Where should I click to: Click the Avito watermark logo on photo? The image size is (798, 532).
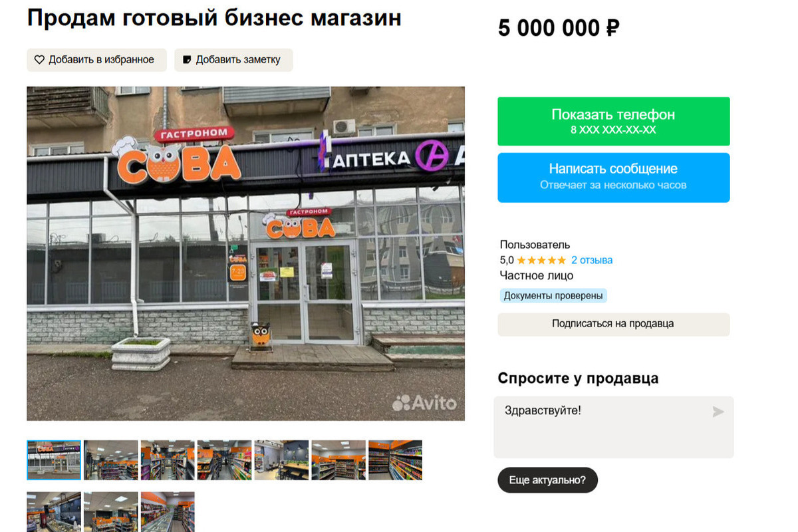(424, 402)
